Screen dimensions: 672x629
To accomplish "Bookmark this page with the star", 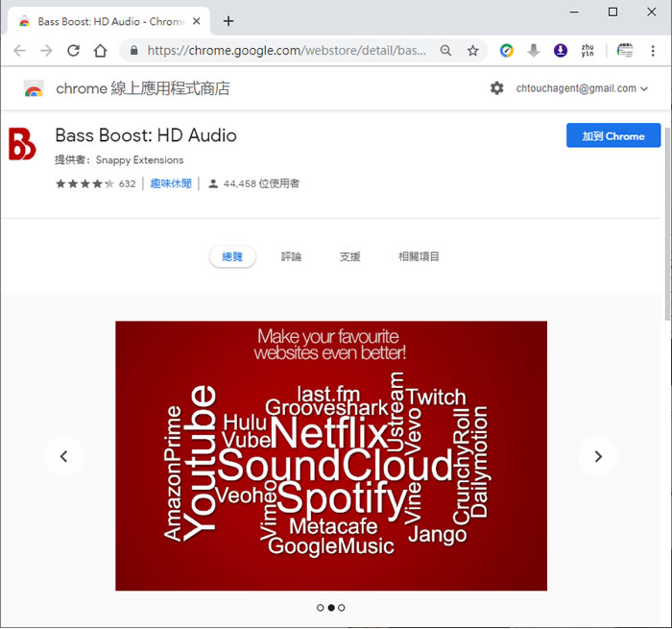I will tap(472, 51).
